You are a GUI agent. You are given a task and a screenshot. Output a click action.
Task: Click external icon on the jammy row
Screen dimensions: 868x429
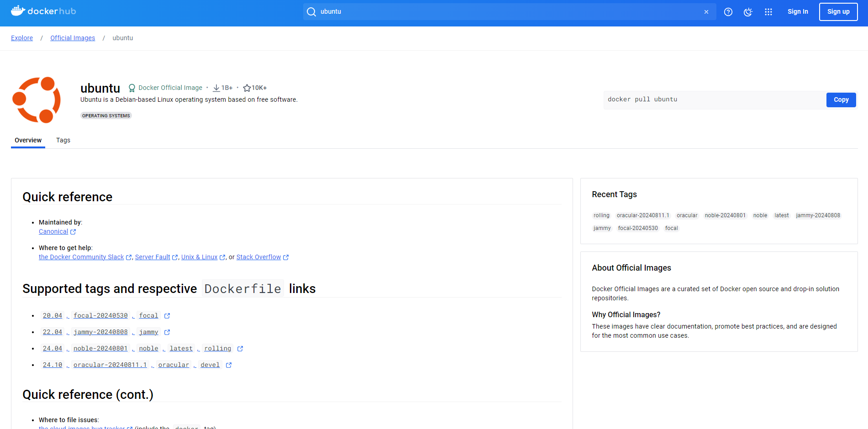167,332
